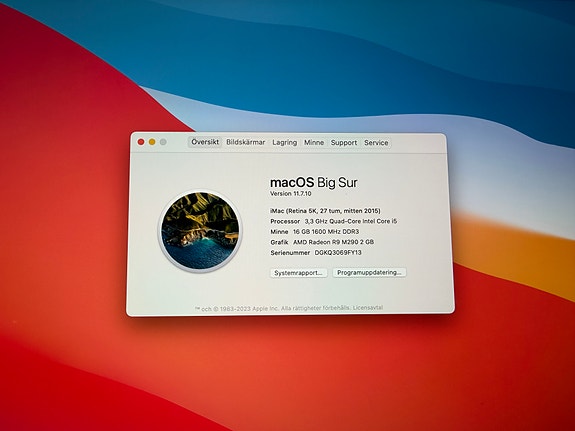Click the Version 11.7.10 text
The width and height of the screenshot is (575, 431).
(290, 193)
